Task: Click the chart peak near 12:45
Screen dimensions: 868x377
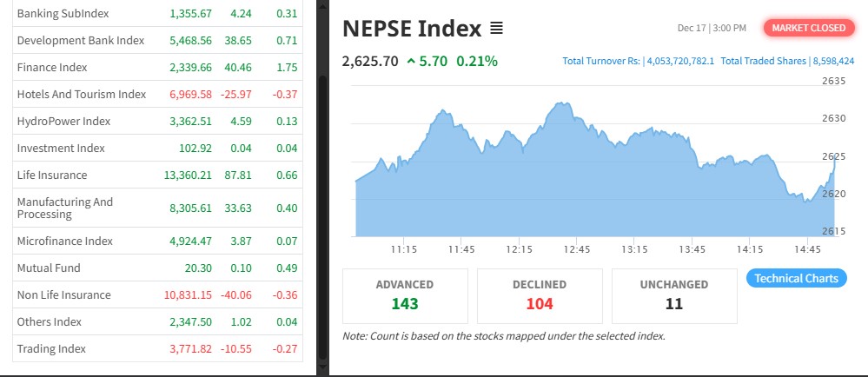Action: 559,103
